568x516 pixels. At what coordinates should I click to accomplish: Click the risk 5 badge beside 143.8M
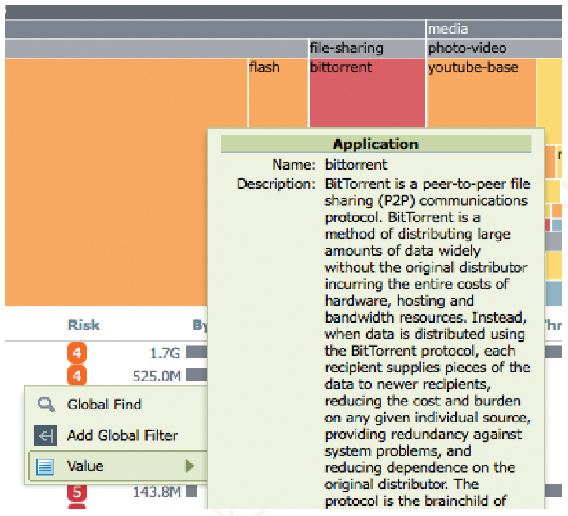(x=77, y=492)
